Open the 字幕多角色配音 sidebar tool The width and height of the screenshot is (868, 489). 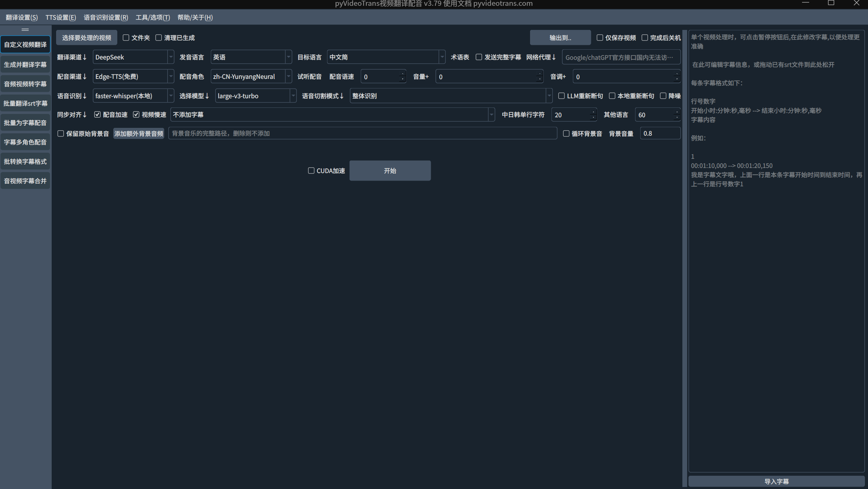pos(25,142)
